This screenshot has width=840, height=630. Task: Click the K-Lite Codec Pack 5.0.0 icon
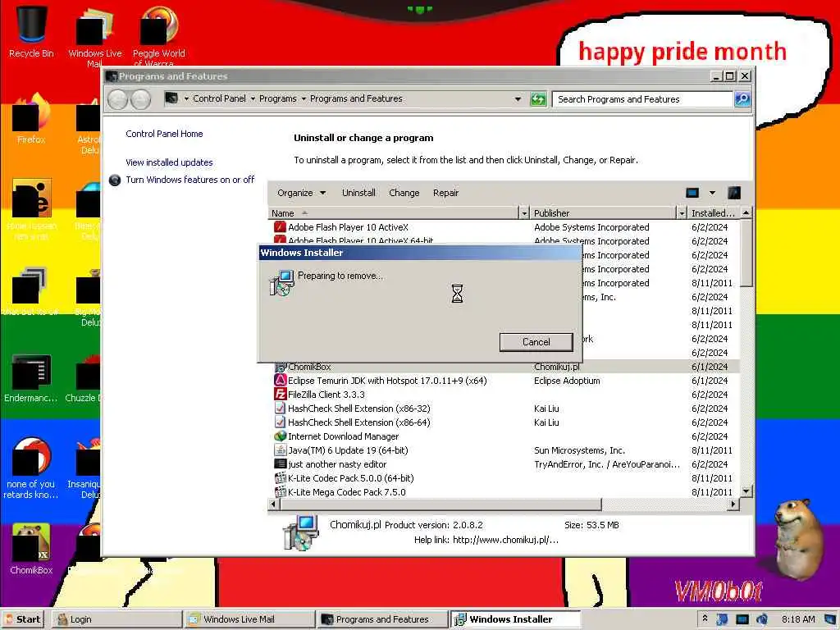click(280, 478)
